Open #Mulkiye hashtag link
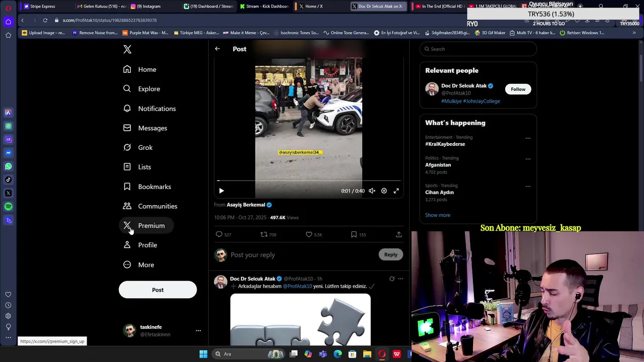The height and width of the screenshot is (362, 644). point(451,101)
